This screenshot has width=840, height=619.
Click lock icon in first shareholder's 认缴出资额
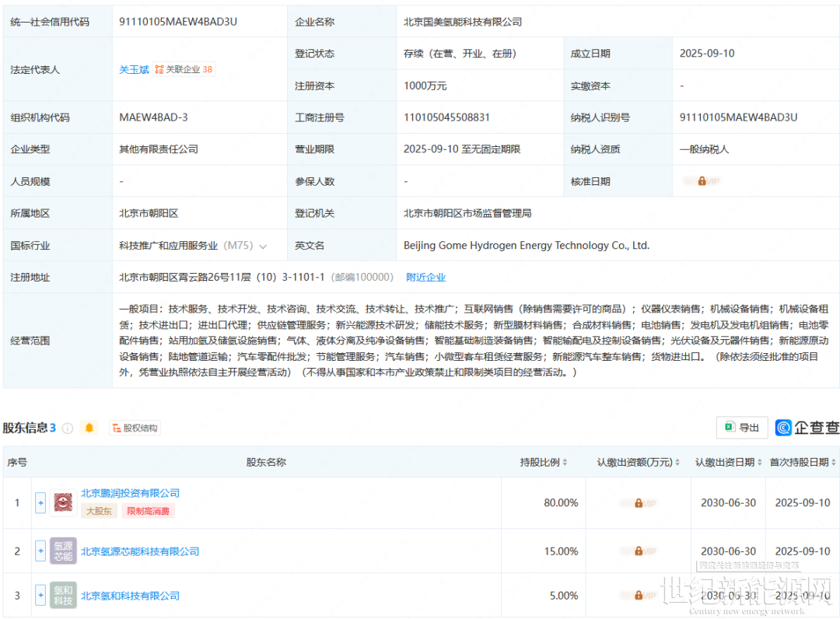pyautogui.click(x=638, y=503)
